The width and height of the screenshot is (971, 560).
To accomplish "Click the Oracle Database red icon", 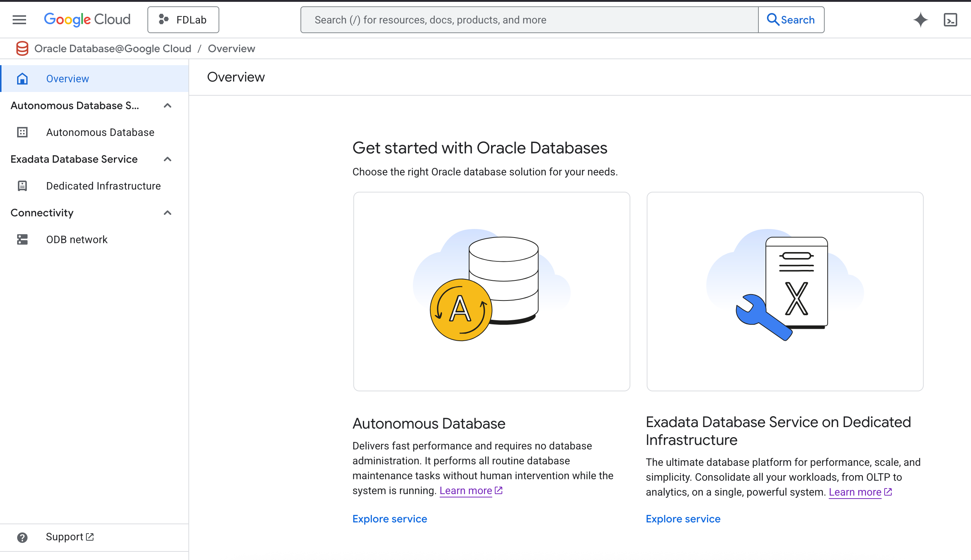I will click(x=22, y=48).
